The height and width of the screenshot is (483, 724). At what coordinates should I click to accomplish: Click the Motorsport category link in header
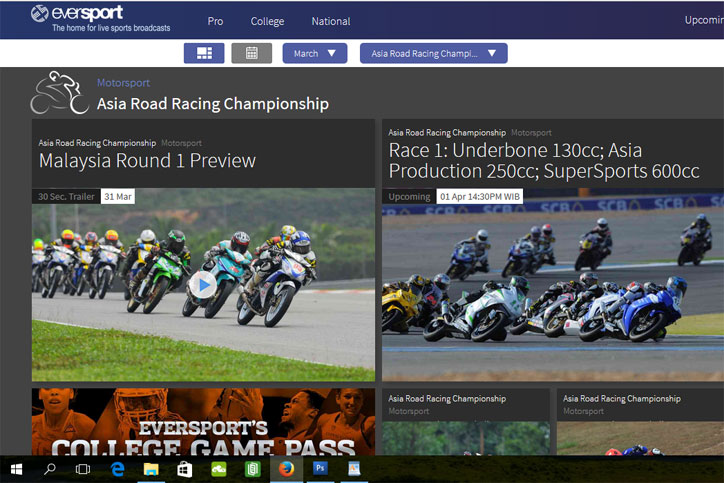point(123,83)
